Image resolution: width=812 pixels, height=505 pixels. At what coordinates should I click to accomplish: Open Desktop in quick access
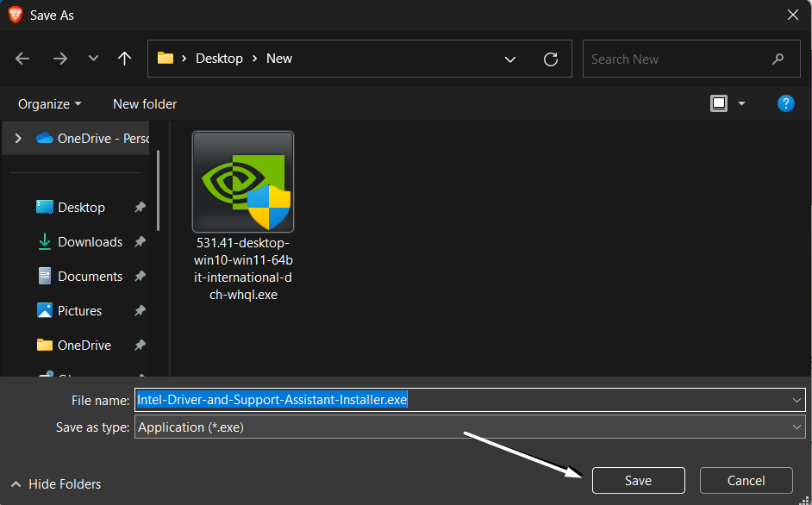71,207
